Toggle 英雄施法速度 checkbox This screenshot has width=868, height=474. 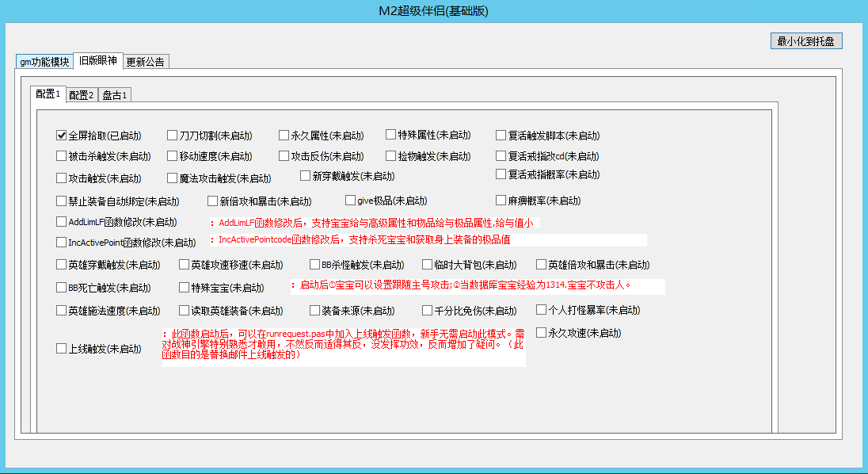click(62, 311)
